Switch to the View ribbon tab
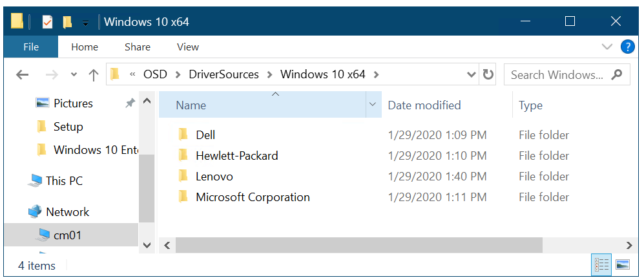This screenshot has height=280, width=644. pyautogui.click(x=187, y=47)
